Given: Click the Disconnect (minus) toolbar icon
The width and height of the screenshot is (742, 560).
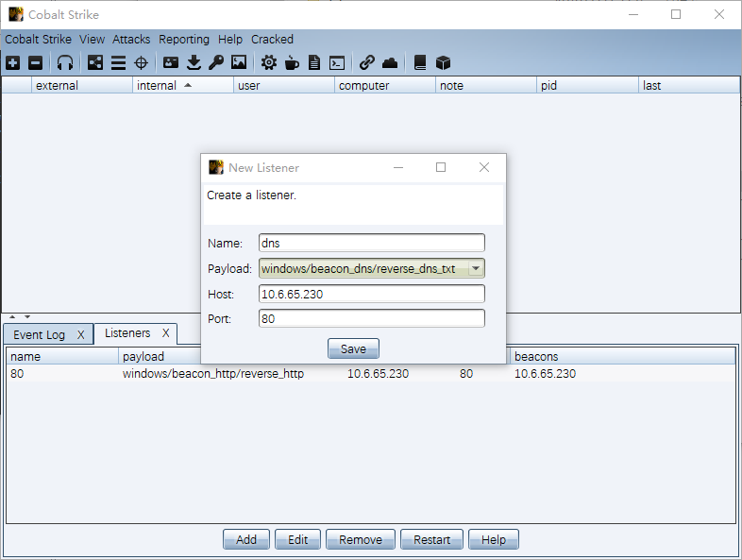Looking at the screenshot, I should pos(36,62).
